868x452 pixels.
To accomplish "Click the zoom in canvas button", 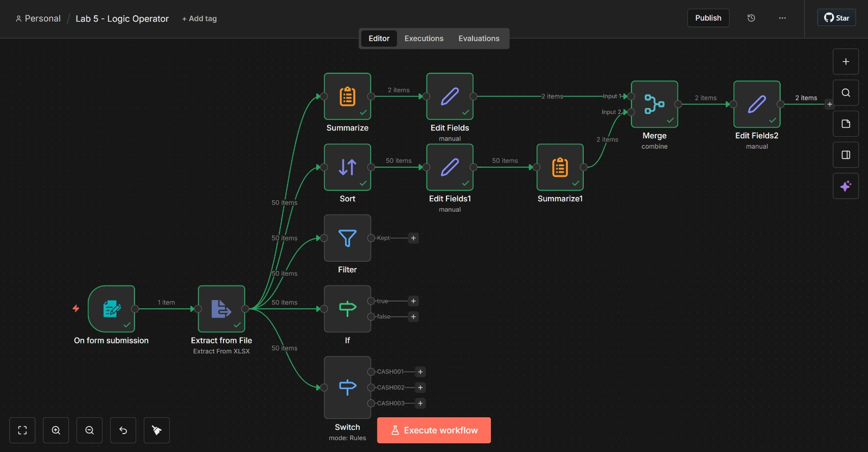I will 56,430.
